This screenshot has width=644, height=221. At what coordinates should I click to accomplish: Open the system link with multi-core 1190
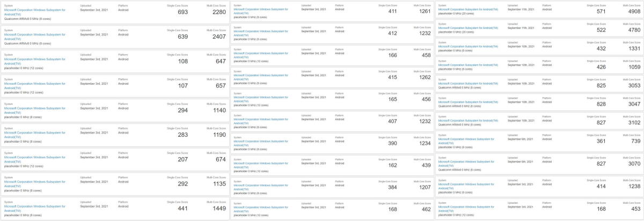tap(34, 134)
